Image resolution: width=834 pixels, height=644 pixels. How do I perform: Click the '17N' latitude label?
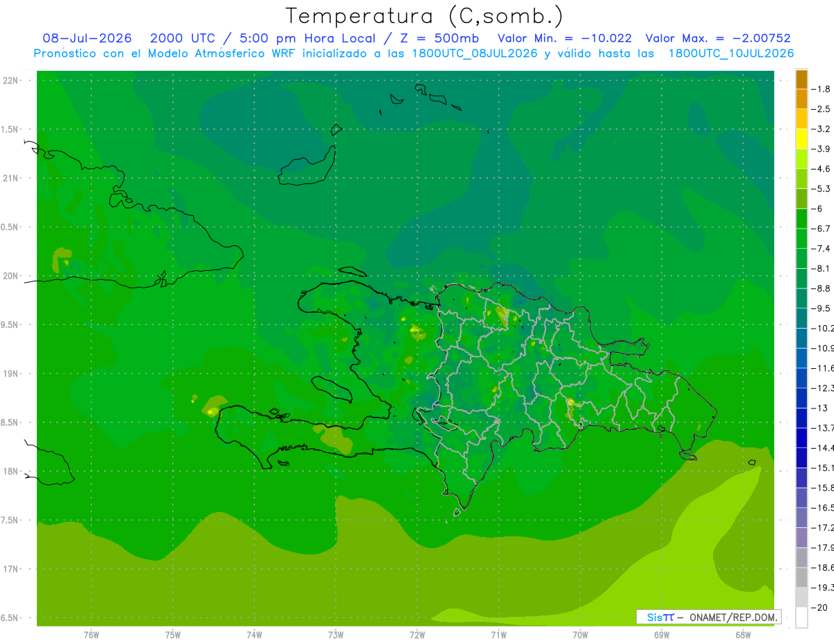(x=12, y=569)
